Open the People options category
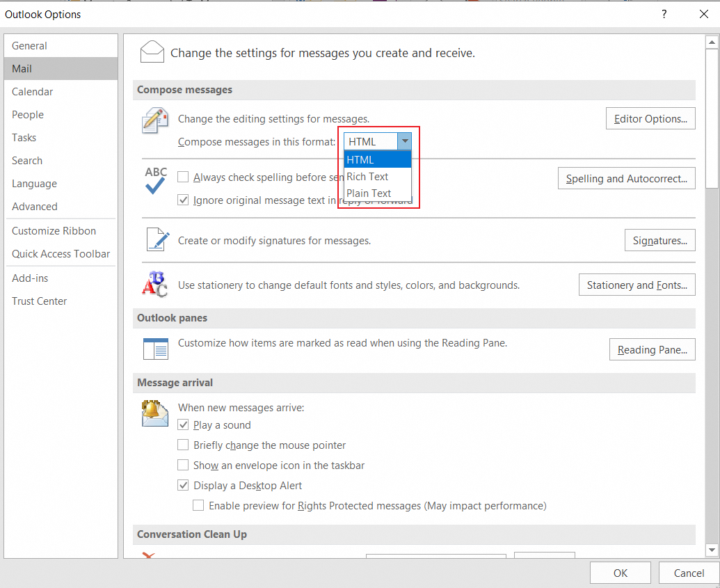The image size is (720, 588). click(61, 114)
